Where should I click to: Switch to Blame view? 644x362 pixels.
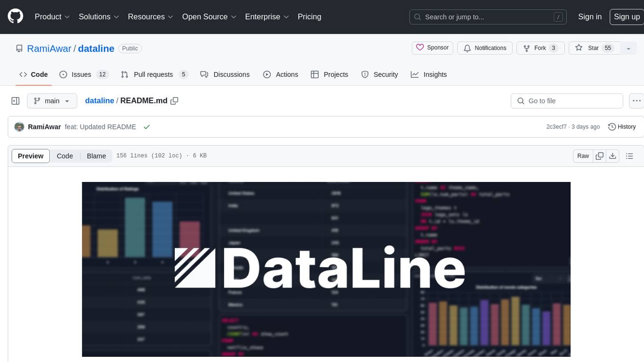point(96,156)
